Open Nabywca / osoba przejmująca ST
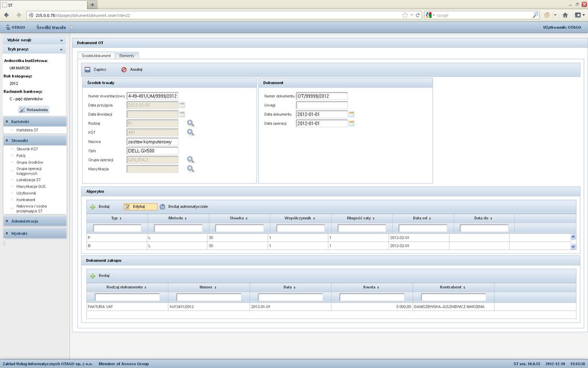 point(32,208)
